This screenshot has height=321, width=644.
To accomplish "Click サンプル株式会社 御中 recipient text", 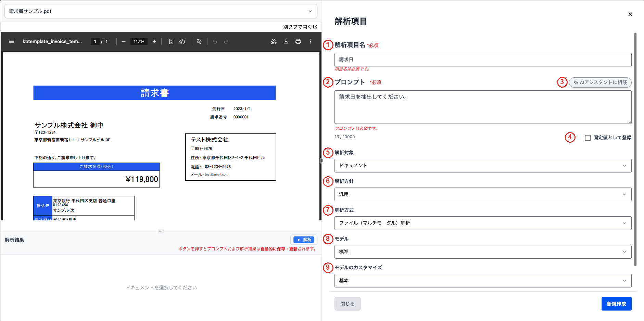I will tap(69, 125).
